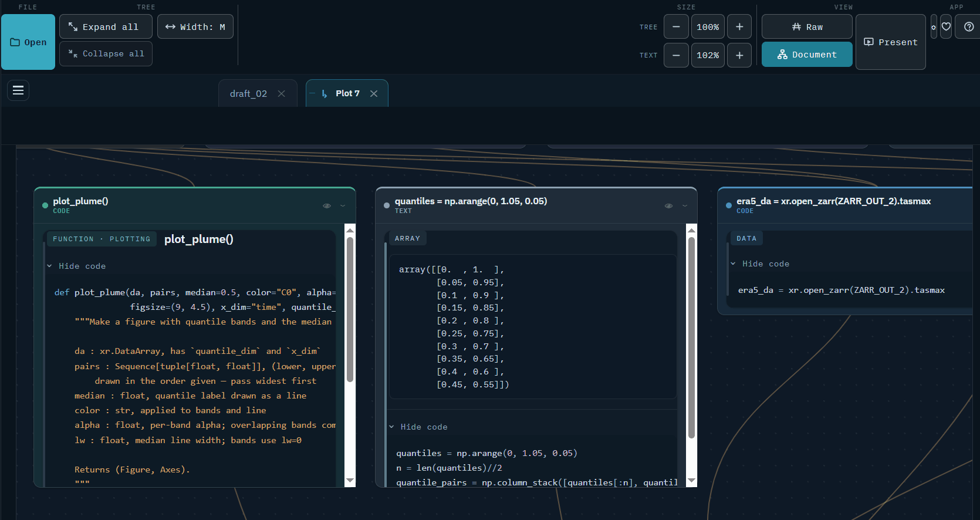This screenshot has height=520, width=980.
Task: Open settings gear icon in App section
Action: coord(934,27)
